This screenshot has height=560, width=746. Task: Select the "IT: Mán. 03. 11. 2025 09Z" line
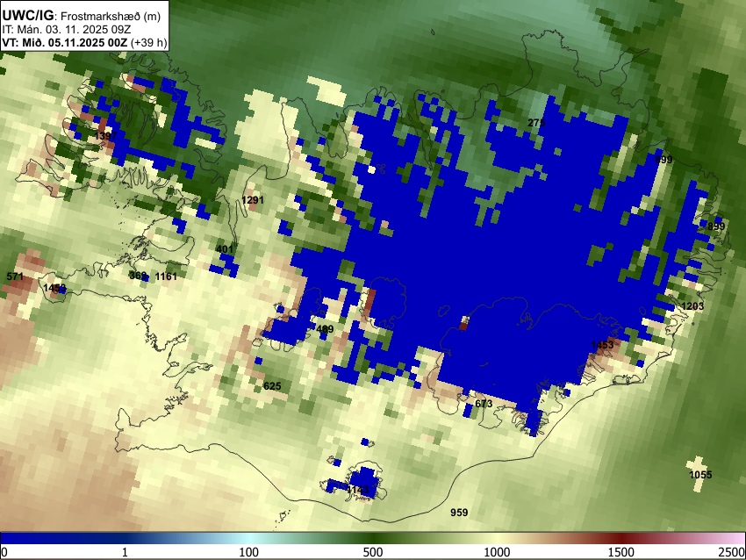67,30
